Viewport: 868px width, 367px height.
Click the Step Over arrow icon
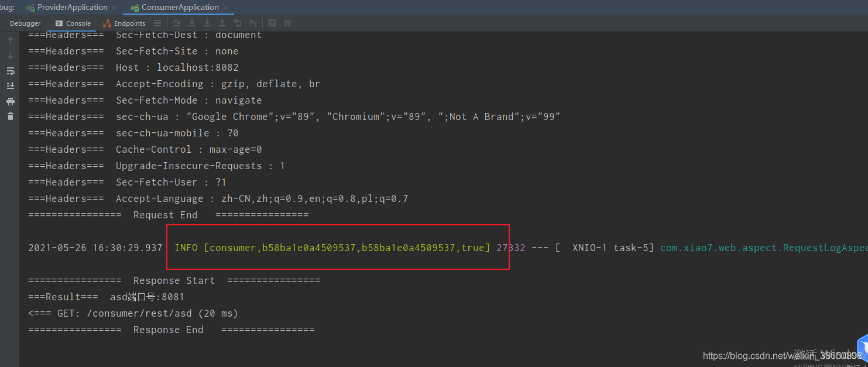192,23
